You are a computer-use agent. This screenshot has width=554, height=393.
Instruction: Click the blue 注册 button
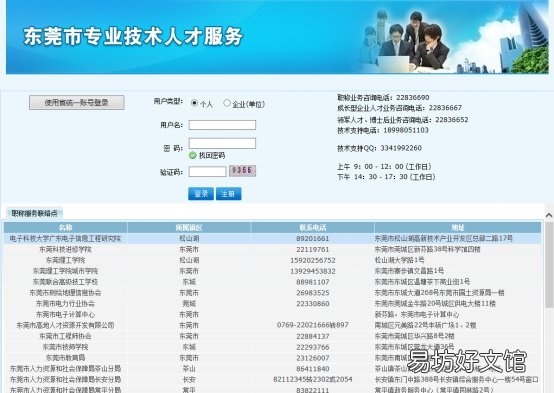pyautogui.click(x=228, y=194)
